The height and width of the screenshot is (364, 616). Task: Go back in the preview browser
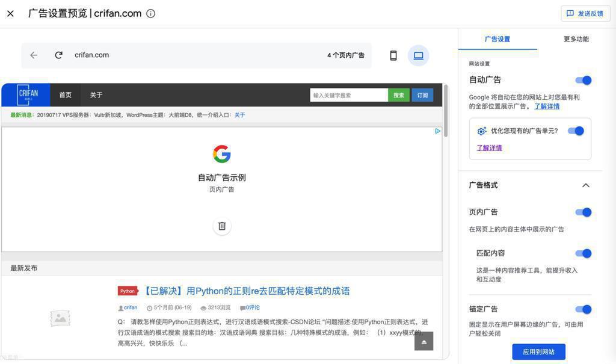pyautogui.click(x=34, y=55)
